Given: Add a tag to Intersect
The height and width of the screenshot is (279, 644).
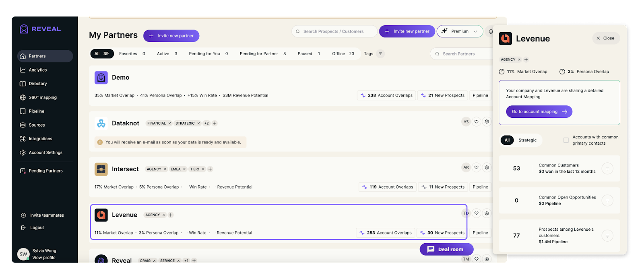Looking at the screenshot, I should tap(210, 169).
